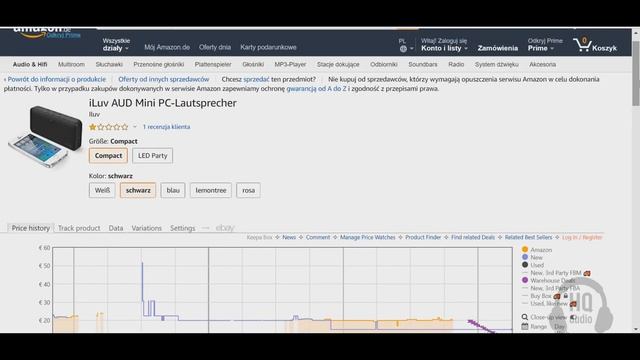Open Oferty od innych sprzedawców link
Image resolution: width=640 pixels, height=360 pixels.
pos(164,79)
